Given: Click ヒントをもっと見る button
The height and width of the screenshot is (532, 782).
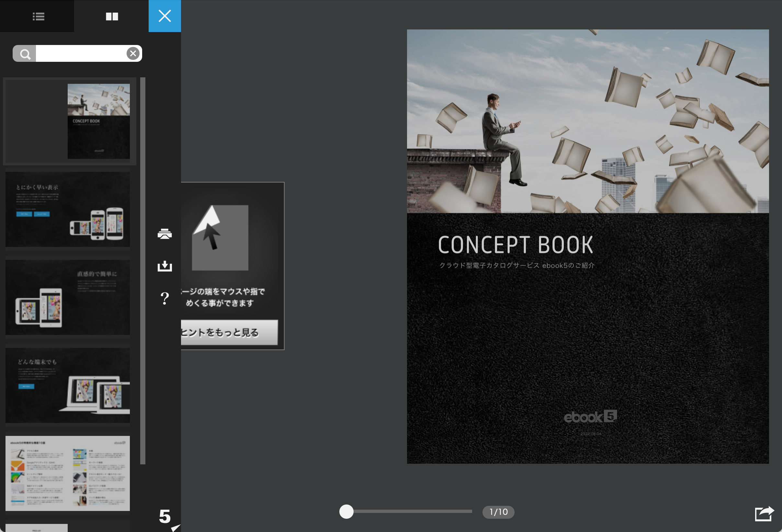Looking at the screenshot, I should 230,332.
